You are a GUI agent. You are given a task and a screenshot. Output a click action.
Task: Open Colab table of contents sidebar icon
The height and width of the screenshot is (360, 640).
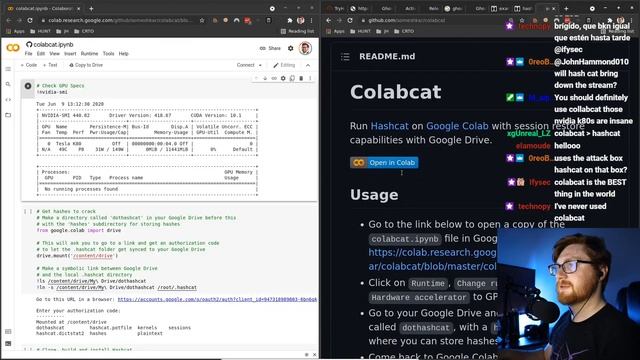click(x=8, y=69)
